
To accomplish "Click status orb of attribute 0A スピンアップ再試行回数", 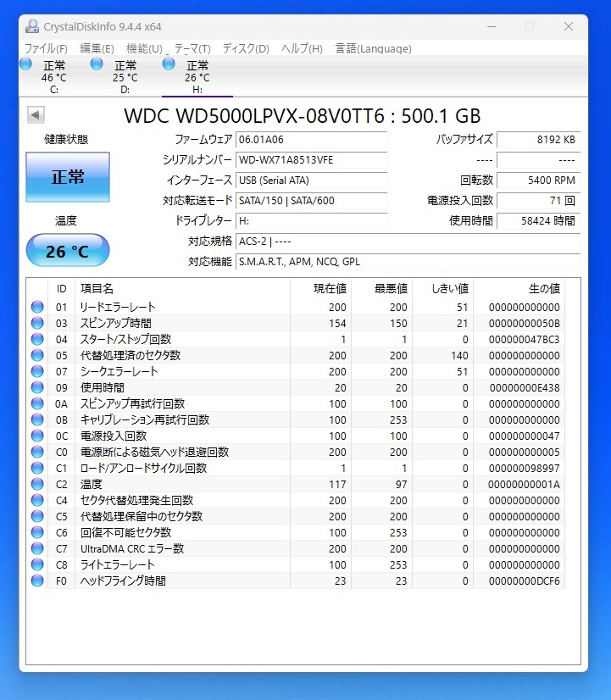I will click(x=37, y=403).
